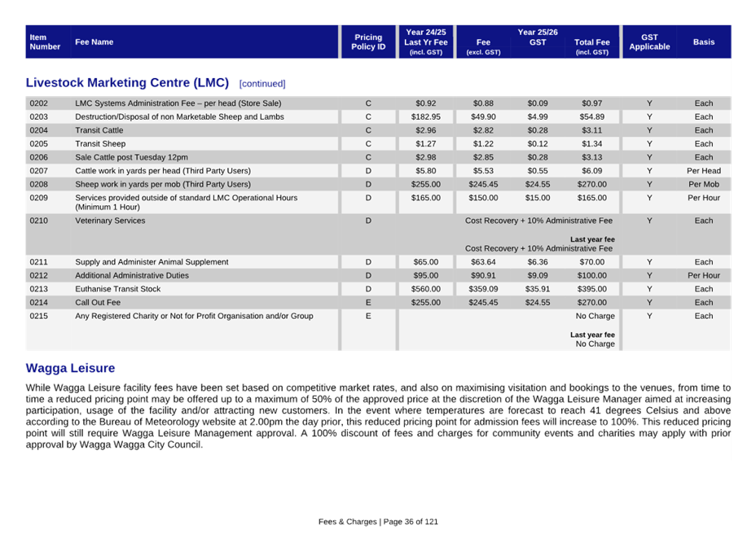This screenshot has height=534, width=756.
Task: Select the 'Veterinary Services' fee name
Action: (110, 221)
